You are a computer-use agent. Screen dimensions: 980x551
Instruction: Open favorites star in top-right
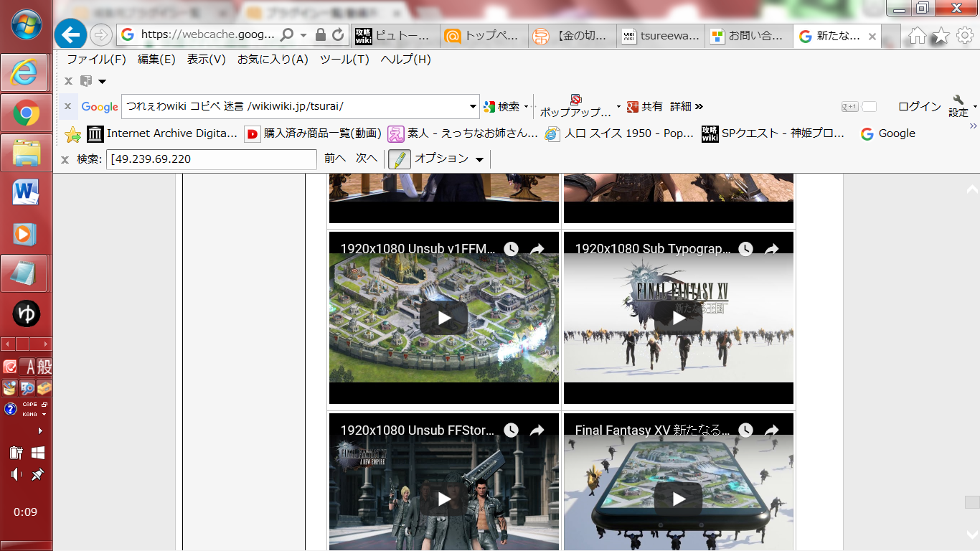[941, 36]
